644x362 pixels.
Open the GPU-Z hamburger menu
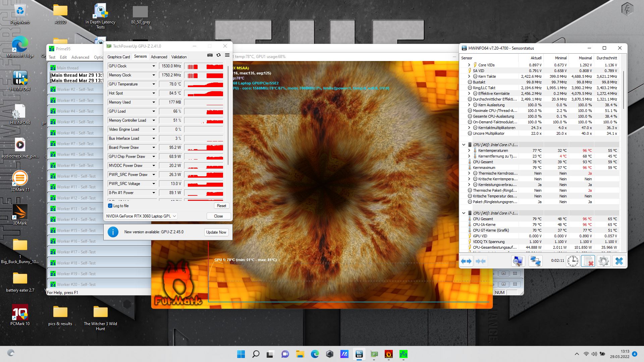227,55
